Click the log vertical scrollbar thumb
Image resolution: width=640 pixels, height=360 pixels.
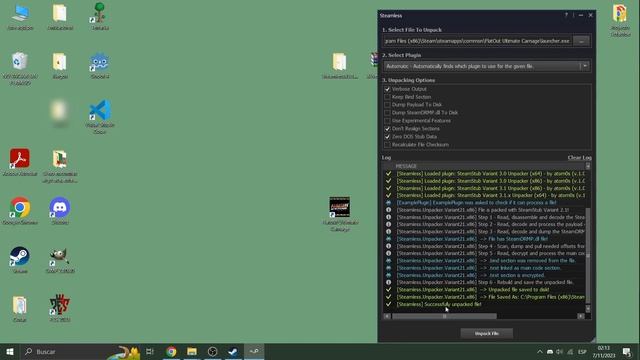pyautogui.click(x=588, y=256)
